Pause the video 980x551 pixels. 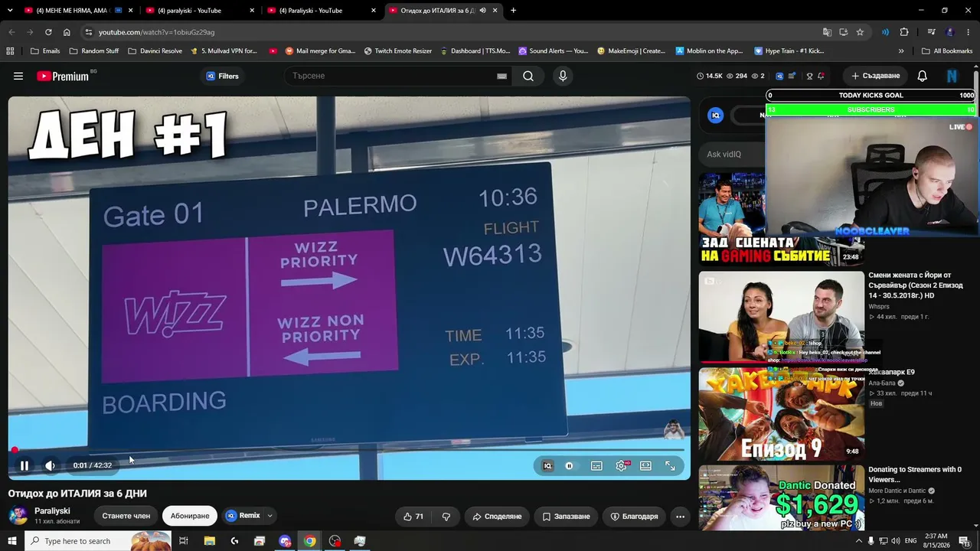24,465
